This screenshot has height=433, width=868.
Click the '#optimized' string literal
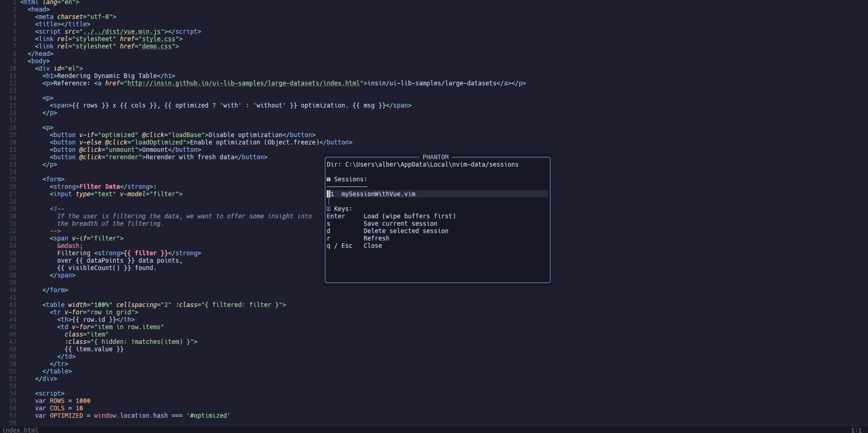(x=210, y=416)
